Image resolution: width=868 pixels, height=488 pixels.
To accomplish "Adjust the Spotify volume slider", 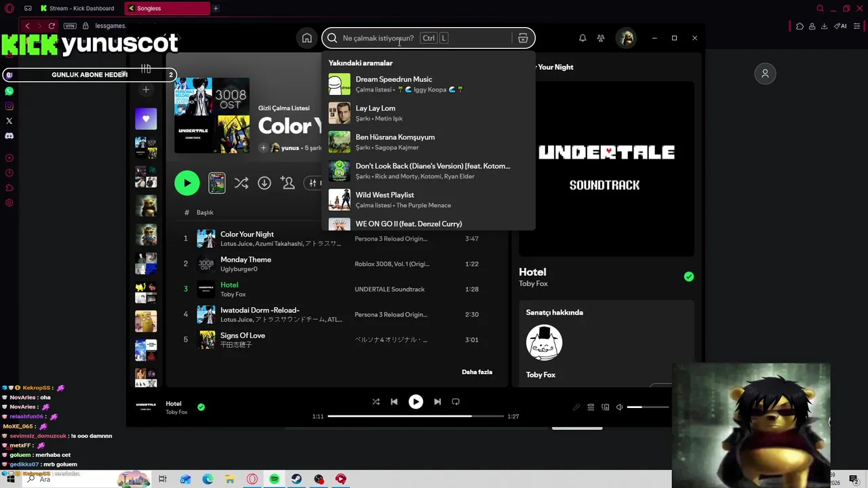I will pyautogui.click(x=648, y=407).
